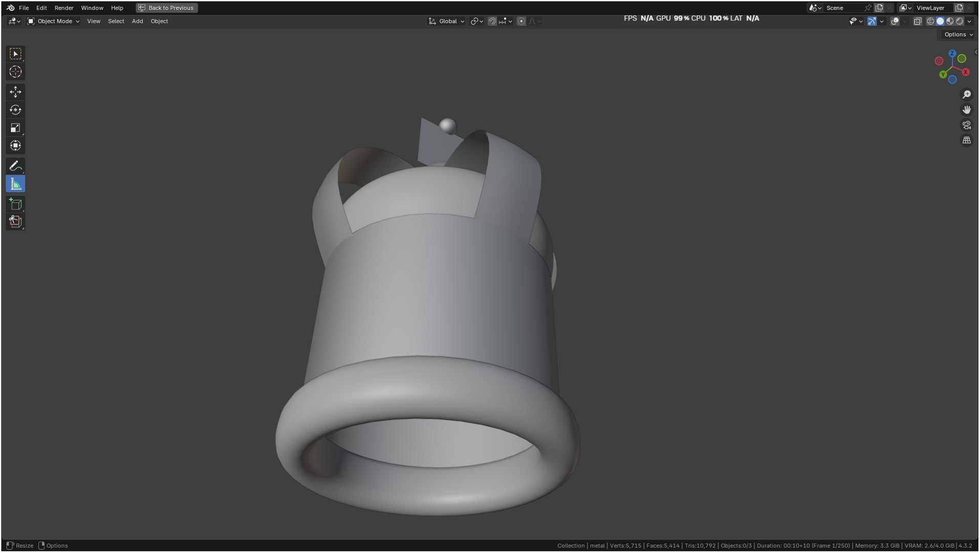This screenshot has width=980, height=553.
Task: Click the Resize mouse hint icon
Action: (x=9, y=545)
